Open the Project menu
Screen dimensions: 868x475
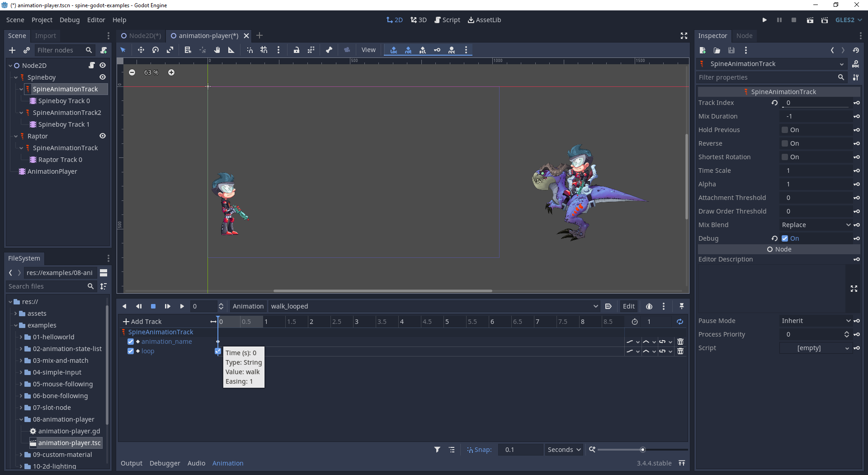(42, 20)
